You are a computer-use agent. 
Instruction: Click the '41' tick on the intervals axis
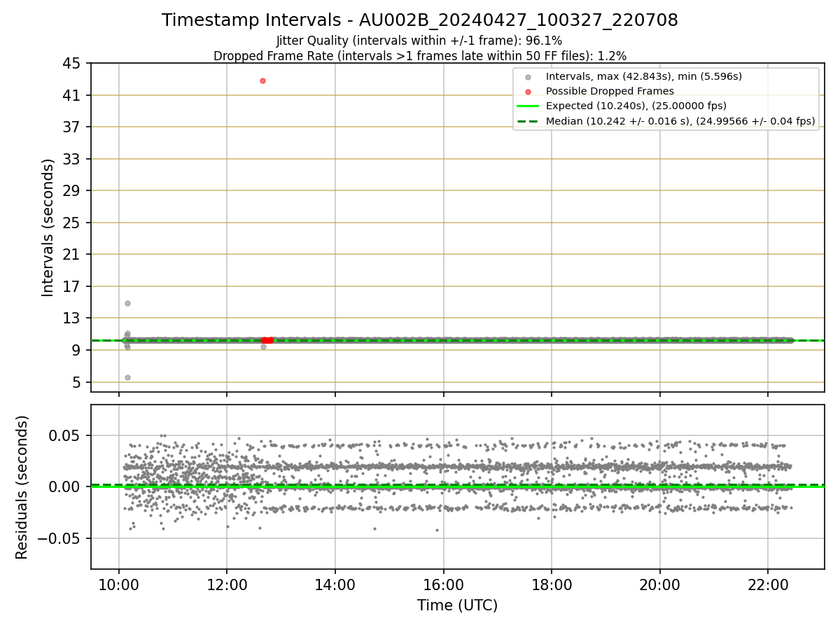[73, 95]
